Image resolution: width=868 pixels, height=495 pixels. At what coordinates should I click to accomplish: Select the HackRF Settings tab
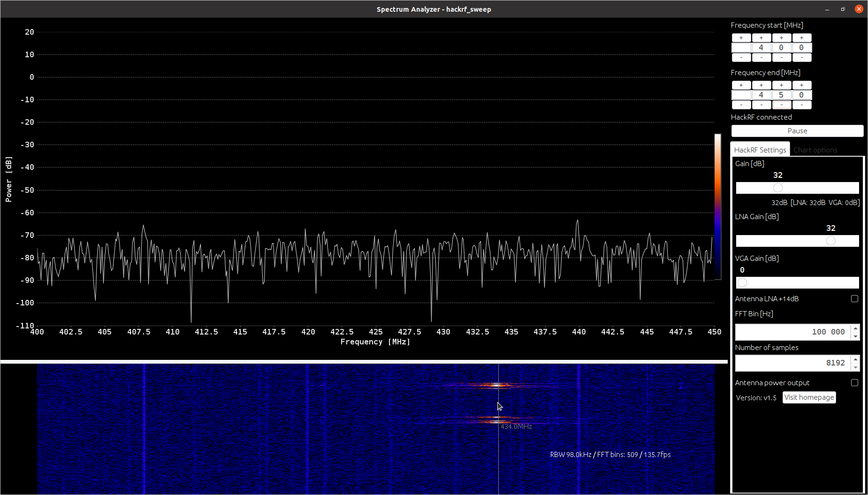coord(760,150)
